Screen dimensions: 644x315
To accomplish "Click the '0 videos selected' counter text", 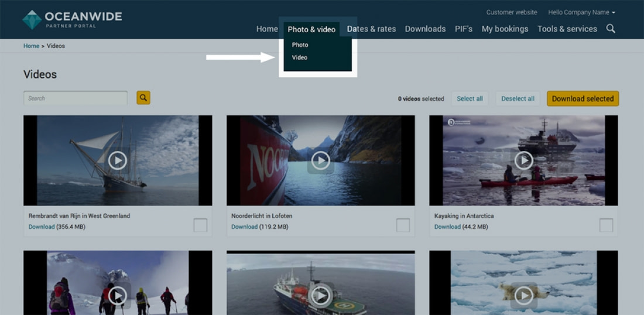I will coord(421,98).
